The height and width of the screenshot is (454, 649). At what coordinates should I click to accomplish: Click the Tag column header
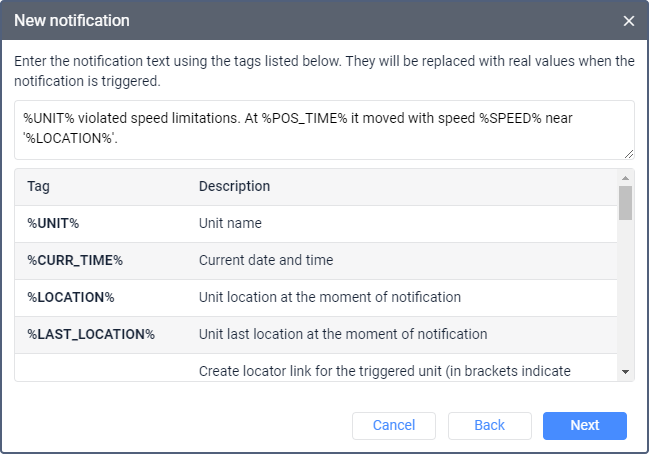[x=38, y=186]
